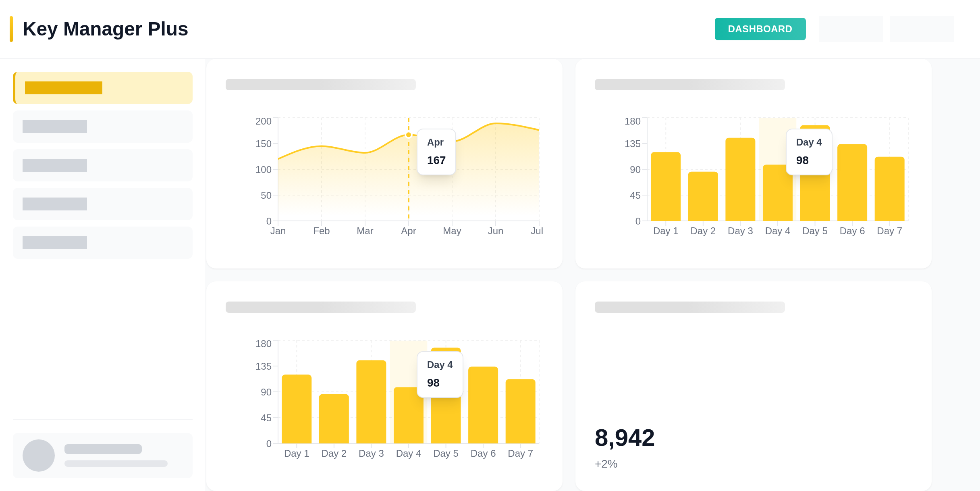Select the highlighted yellow sidebar item
The width and height of the screenshot is (980, 491).
click(103, 88)
